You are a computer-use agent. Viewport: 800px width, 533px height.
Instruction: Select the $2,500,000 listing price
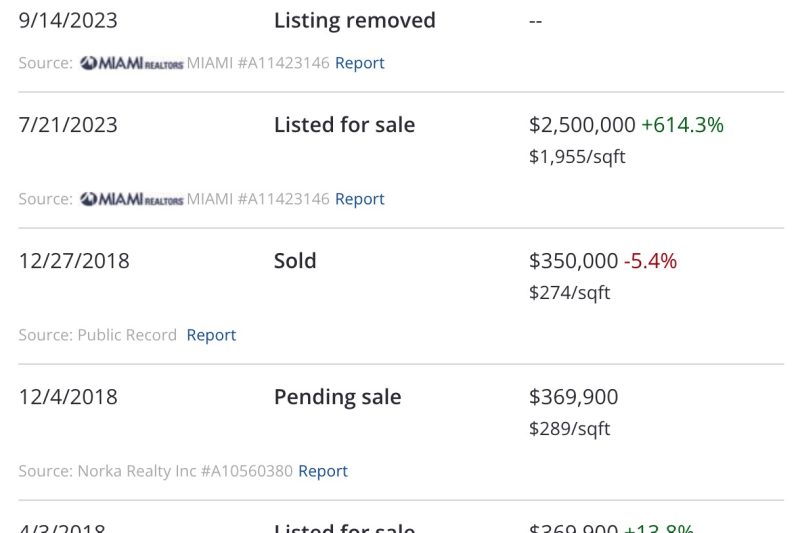pyautogui.click(x=582, y=125)
